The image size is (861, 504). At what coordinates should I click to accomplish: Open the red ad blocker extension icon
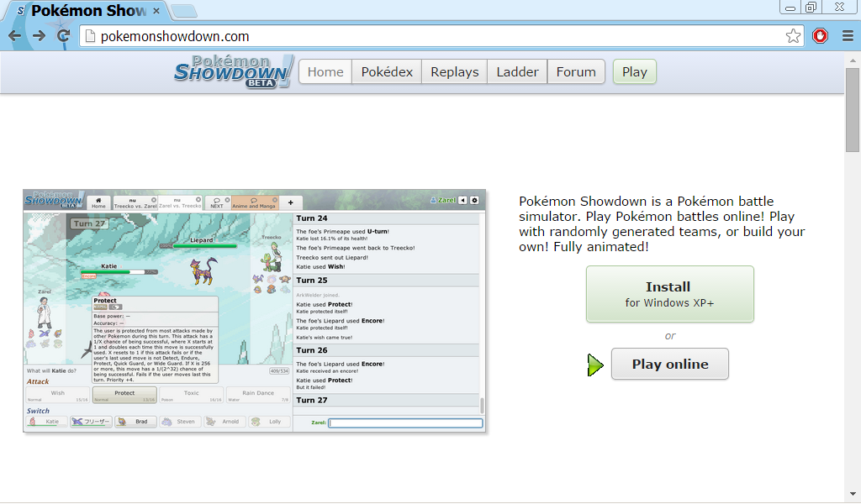(821, 36)
